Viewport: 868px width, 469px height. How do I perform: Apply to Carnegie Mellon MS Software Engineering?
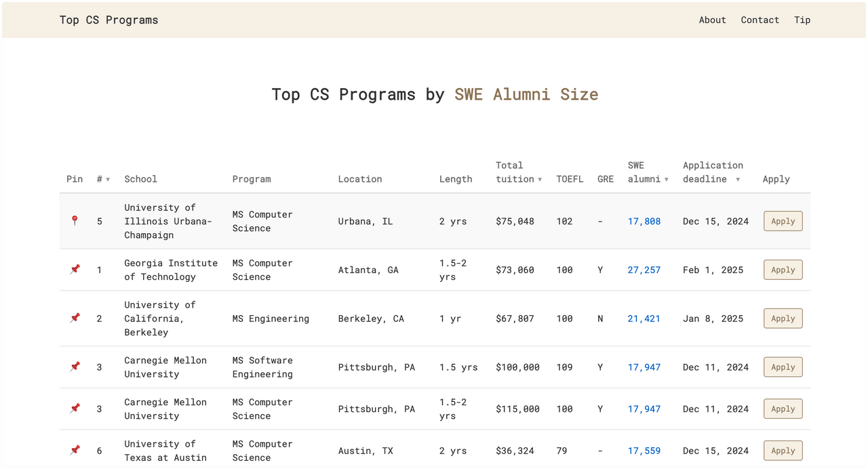(783, 367)
